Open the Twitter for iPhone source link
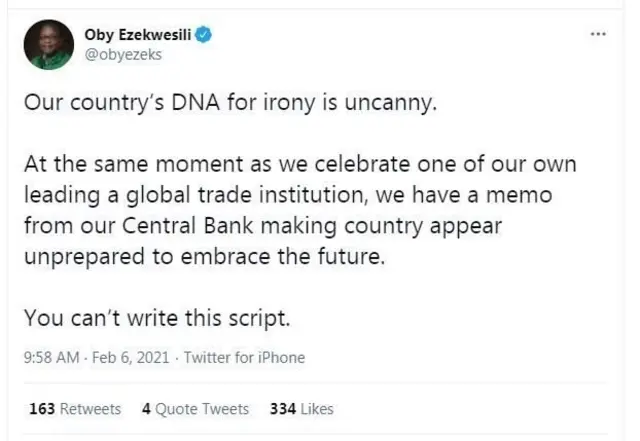Image resolution: width=640 pixels, height=441 pixels. 244,357
